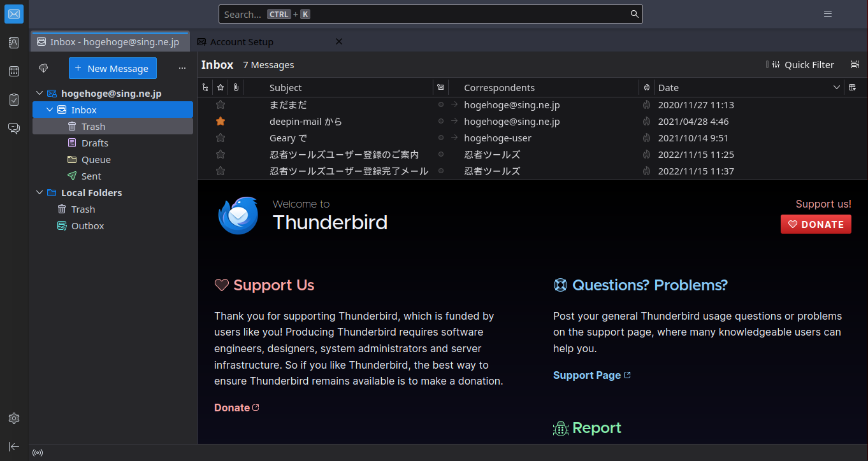Mark Geary で message as junk

(x=646, y=138)
